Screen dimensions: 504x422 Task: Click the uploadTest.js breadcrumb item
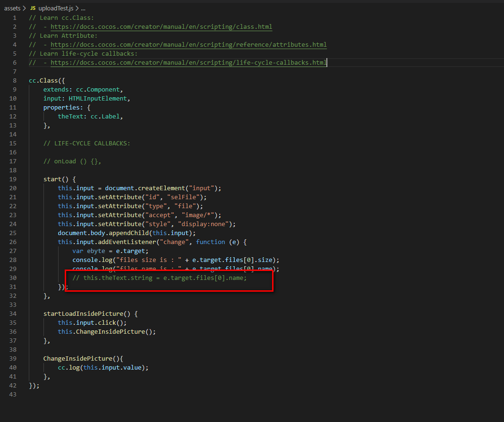56,8
